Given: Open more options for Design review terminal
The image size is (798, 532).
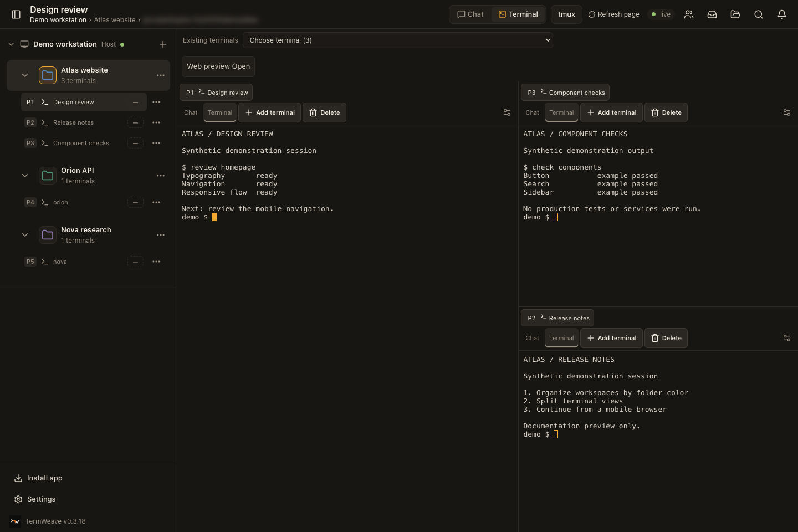Looking at the screenshot, I should [x=156, y=102].
